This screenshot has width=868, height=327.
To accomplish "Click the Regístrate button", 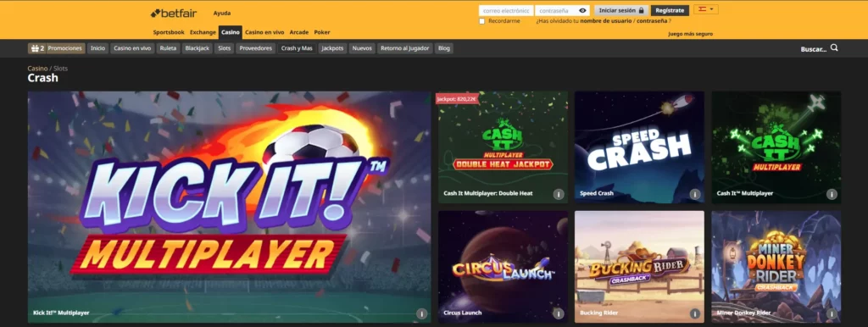I will [670, 10].
